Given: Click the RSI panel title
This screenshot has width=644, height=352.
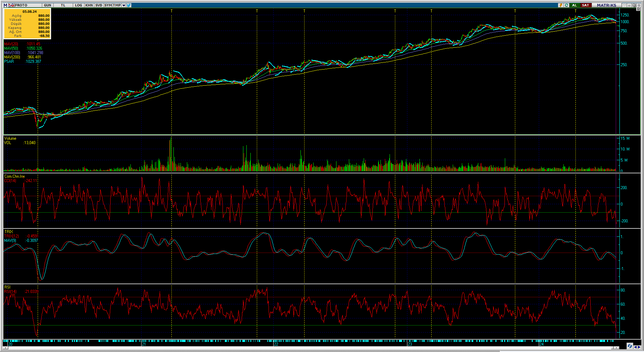Looking at the screenshot, I should click(7, 287).
